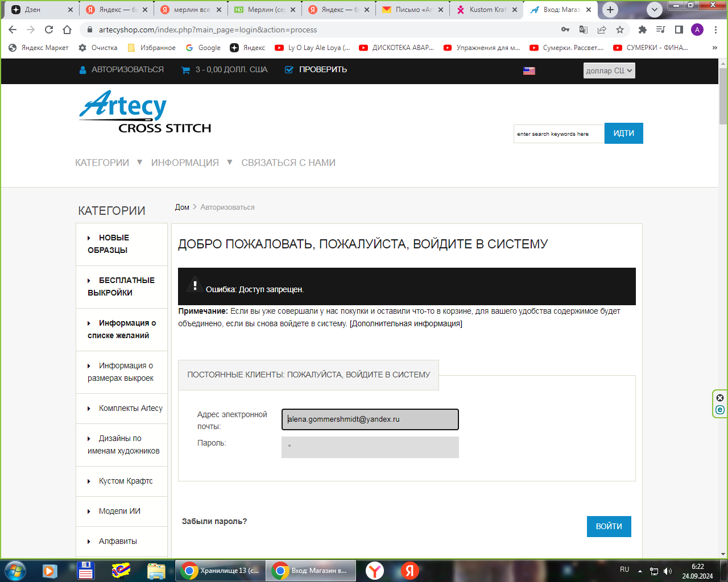Switch to the Kustom Krafts browser tab
The width and height of the screenshot is (728, 582).
(x=487, y=10)
